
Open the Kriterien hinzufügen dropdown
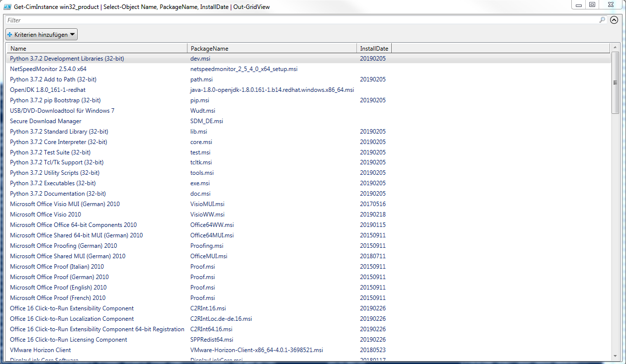click(42, 35)
